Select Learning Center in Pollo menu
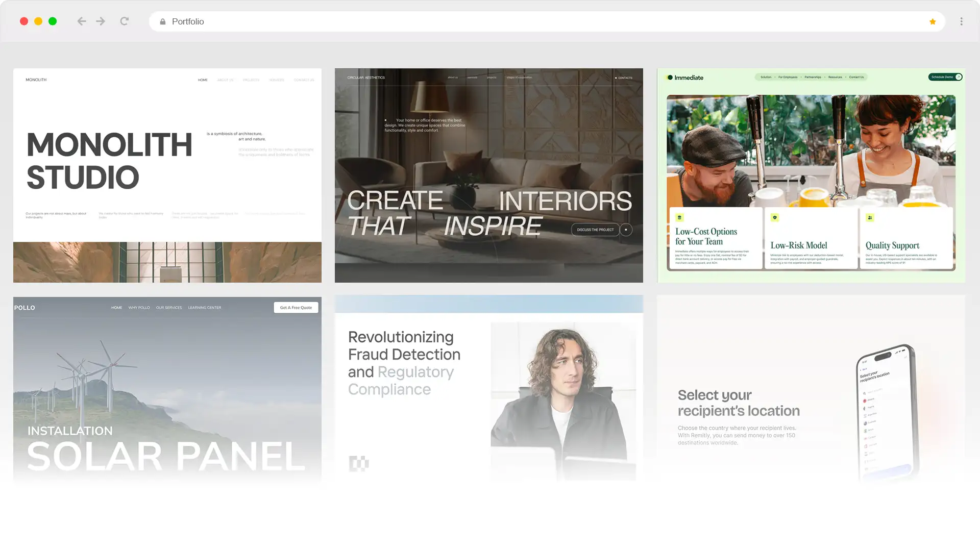Image resolution: width=980 pixels, height=551 pixels. [204, 308]
